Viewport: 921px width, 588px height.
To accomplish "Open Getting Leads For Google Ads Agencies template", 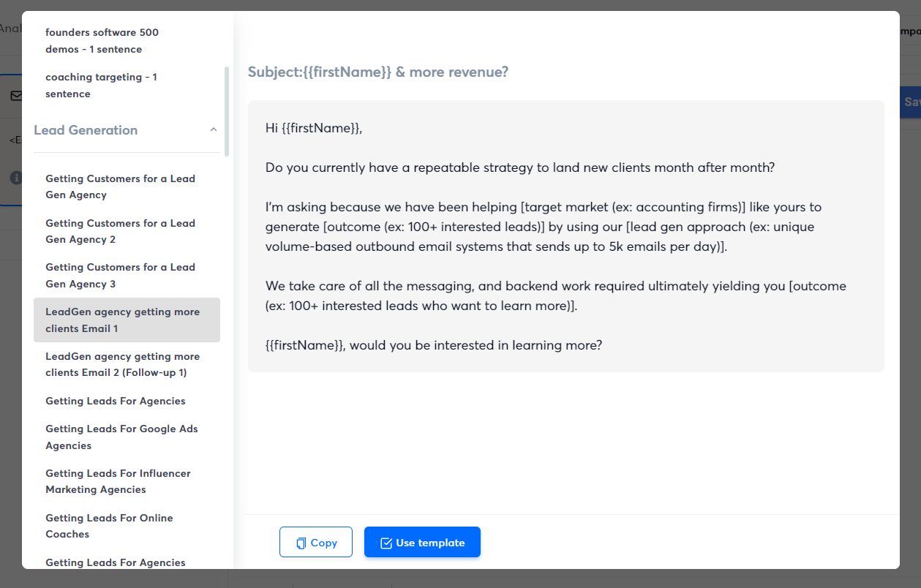I will click(x=121, y=437).
